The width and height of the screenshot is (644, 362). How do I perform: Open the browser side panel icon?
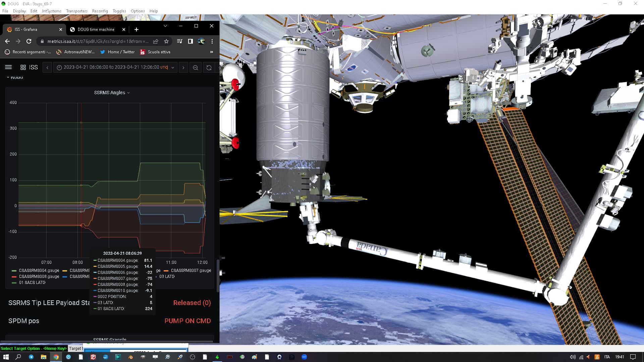pos(190,41)
